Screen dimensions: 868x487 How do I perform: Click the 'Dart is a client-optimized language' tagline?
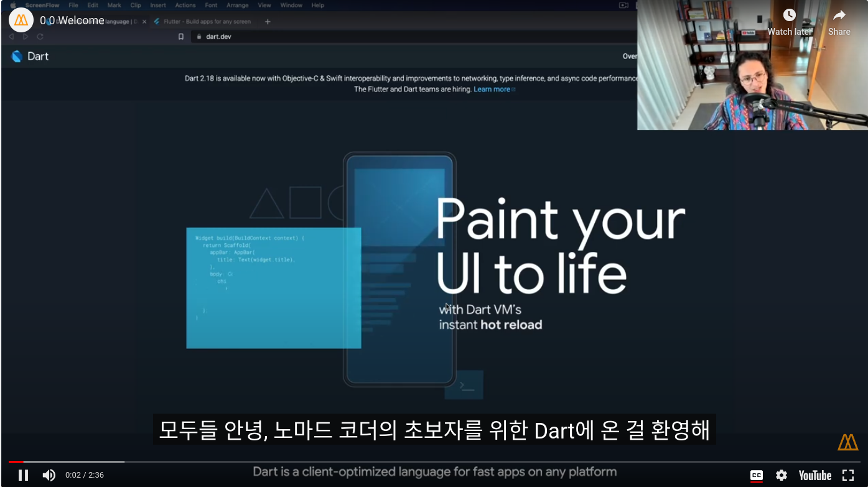[434, 472]
